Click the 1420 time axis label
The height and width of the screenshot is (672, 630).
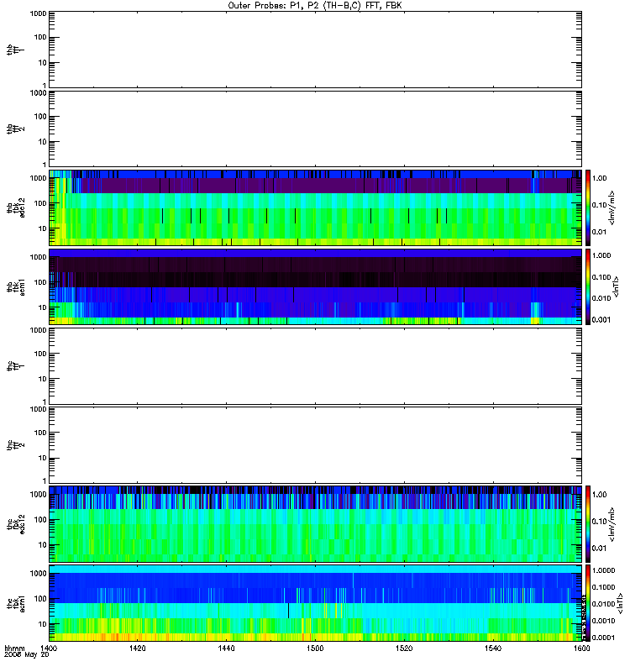tap(138, 648)
